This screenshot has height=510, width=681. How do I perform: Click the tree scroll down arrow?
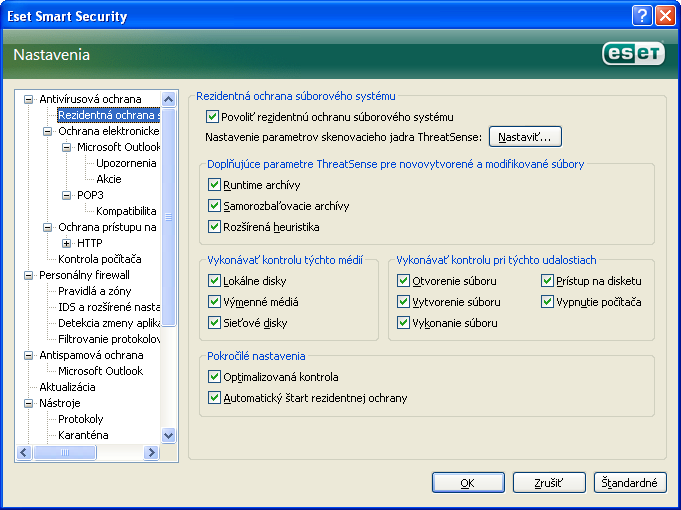click(x=169, y=435)
